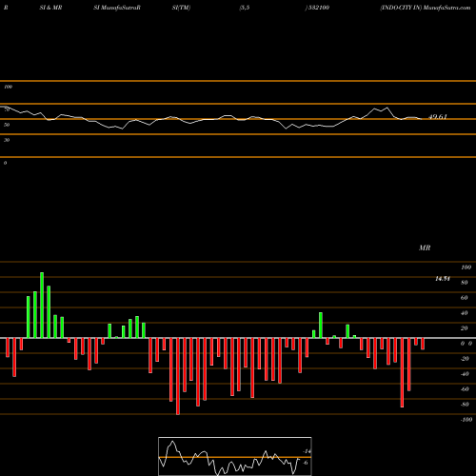Click the MunafaSutra.com label in the header

point(447,8)
